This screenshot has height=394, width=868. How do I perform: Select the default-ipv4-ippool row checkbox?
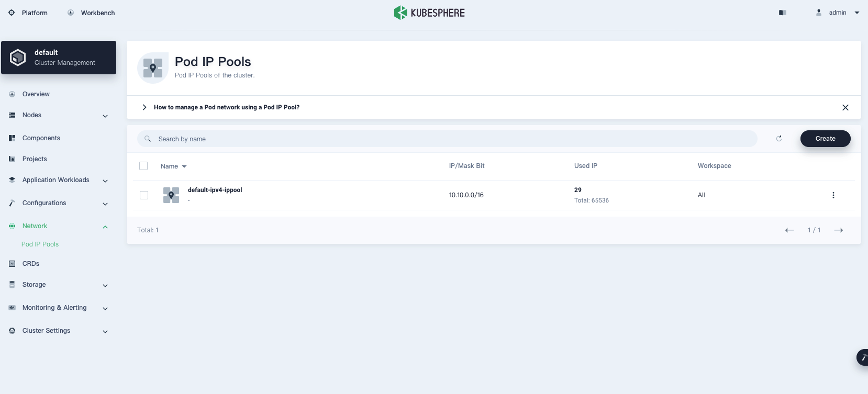[144, 195]
